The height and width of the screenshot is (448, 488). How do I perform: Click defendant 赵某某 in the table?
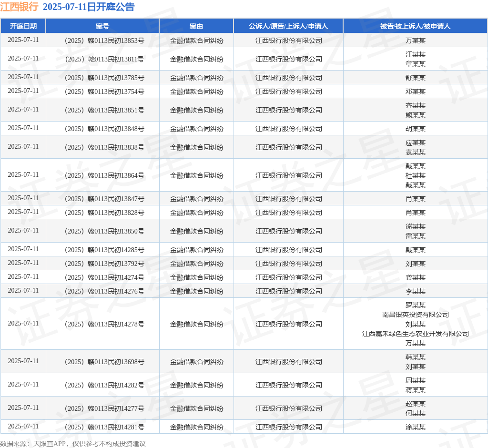pos(415,404)
